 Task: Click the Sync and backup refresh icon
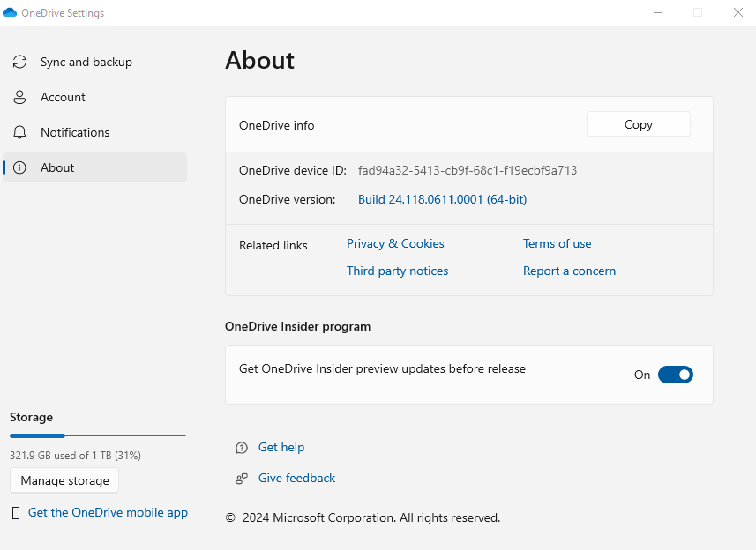click(19, 62)
